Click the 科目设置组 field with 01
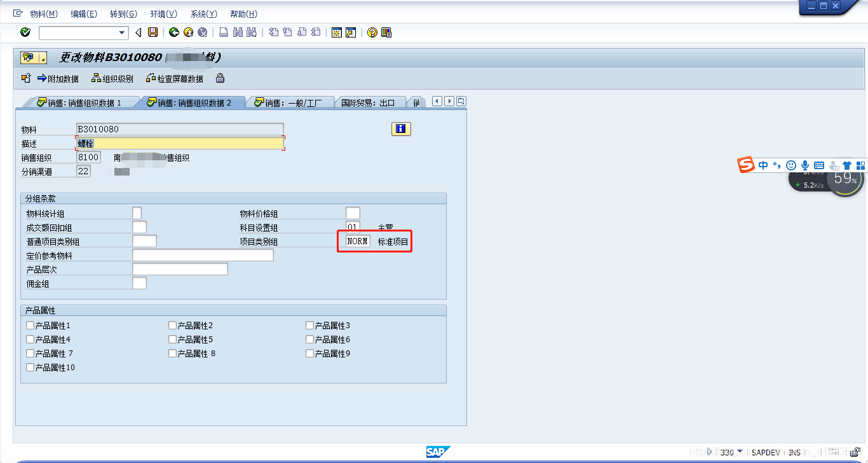Screen dimensions: 868x463 point(353,227)
